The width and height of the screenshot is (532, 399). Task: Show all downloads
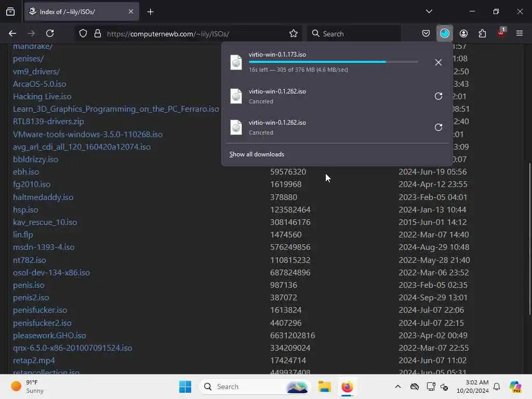coord(257,154)
